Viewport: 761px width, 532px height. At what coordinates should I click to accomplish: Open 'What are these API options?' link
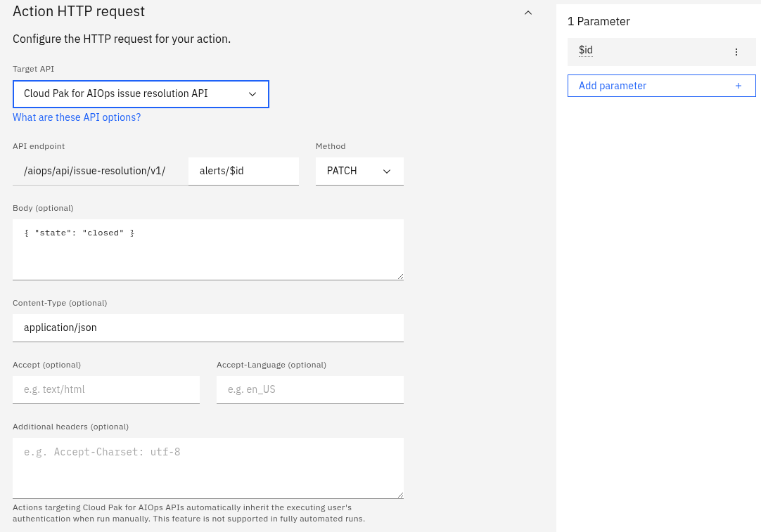coord(77,117)
